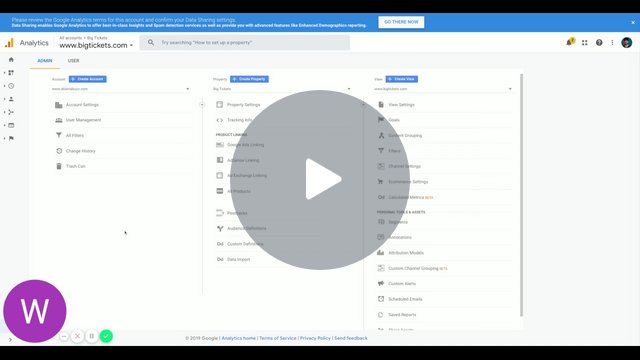Expand the Audience sidebar arrow

point(4,99)
